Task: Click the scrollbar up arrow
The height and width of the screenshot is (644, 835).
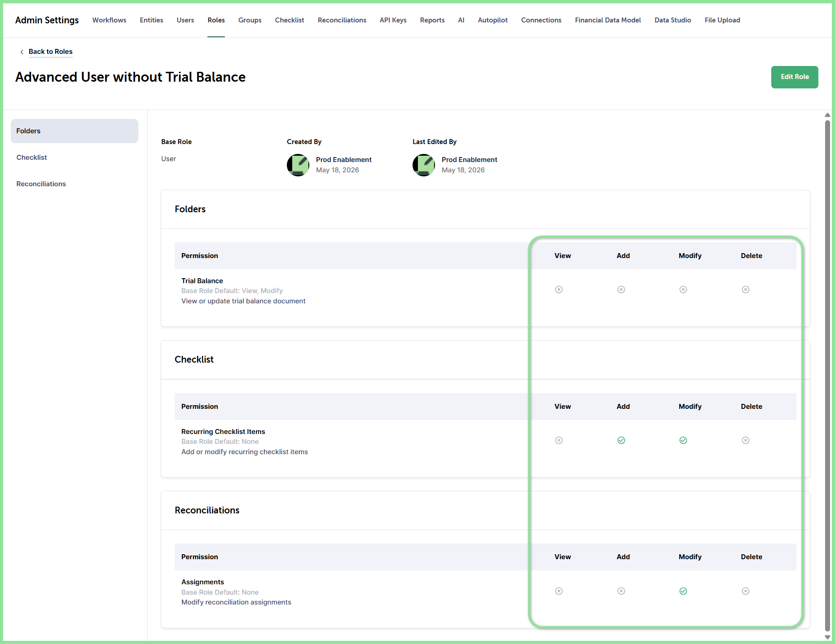Action: 827,115
